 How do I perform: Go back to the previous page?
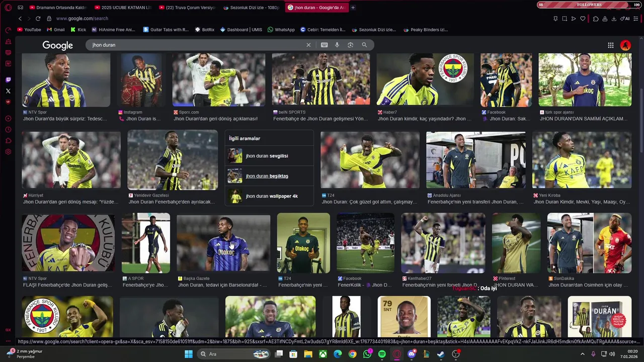tap(20, 19)
